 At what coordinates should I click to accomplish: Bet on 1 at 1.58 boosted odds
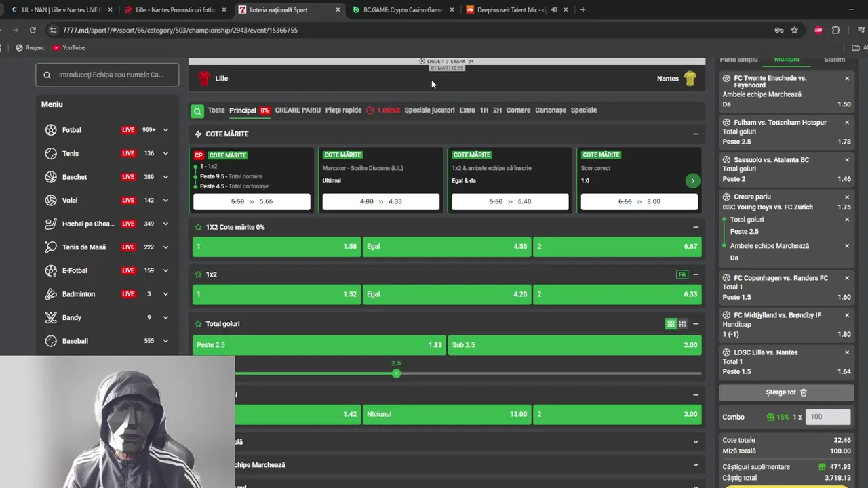pos(277,247)
